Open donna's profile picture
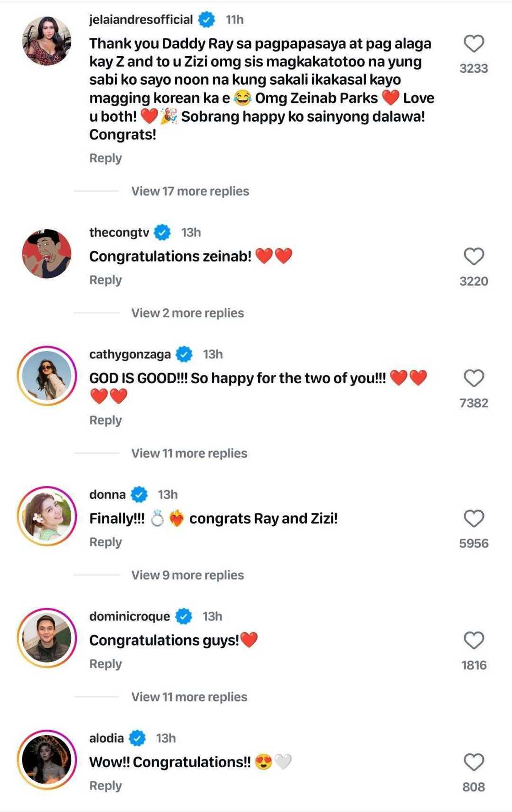Viewport: 512px width, 812px height. pos(47,516)
